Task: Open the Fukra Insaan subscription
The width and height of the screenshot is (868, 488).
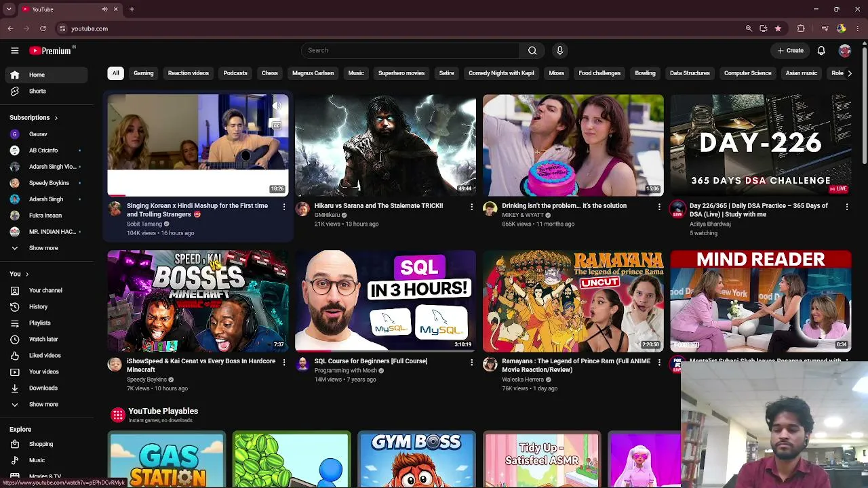Action: [45, 216]
